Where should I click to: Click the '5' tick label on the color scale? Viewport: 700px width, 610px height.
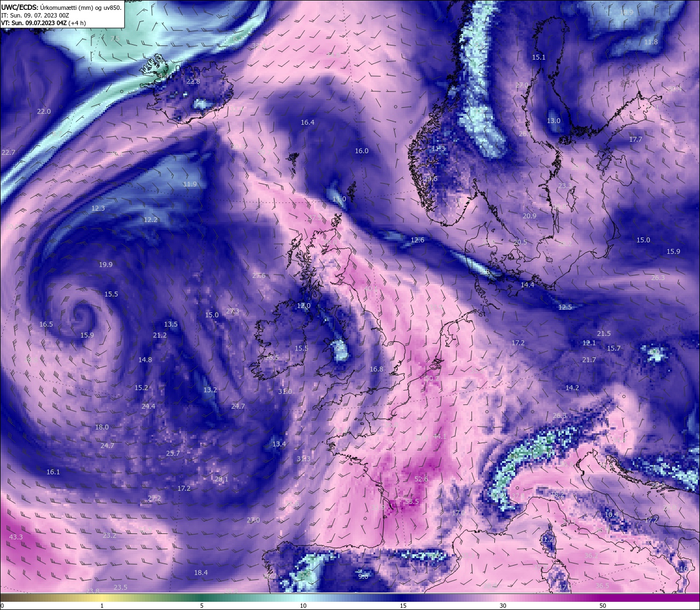point(202,606)
